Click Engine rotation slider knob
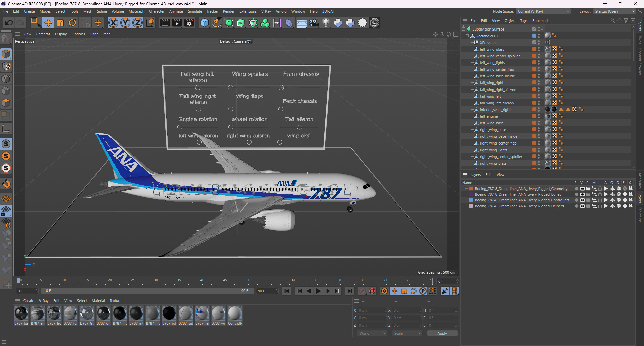The height and width of the screenshot is (346, 644). (x=180, y=127)
